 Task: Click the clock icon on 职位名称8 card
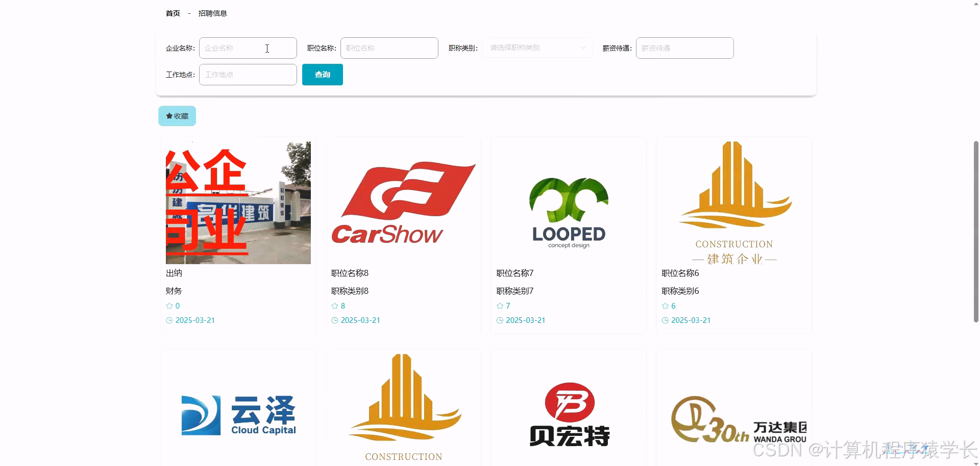pos(334,320)
